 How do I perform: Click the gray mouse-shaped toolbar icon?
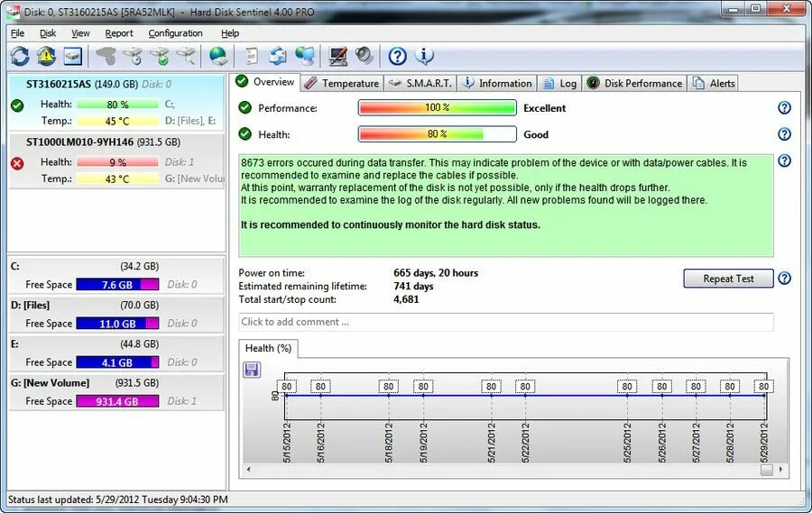(x=106, y=56)
